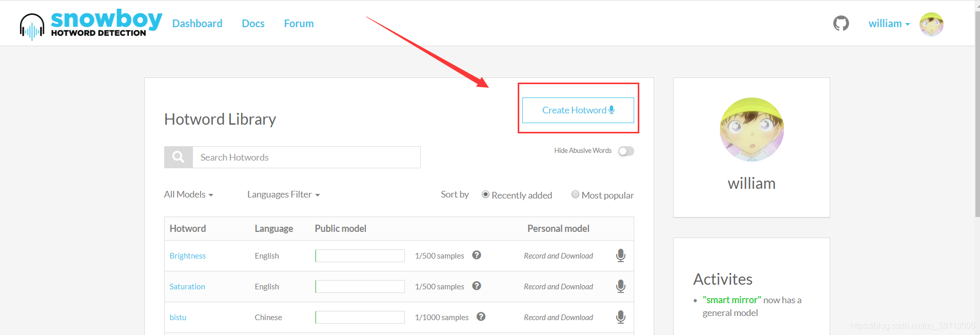Open the william account dropdown
Image resolution: width=980 pixels, height=335 pixels.
[x=889, y=24]
